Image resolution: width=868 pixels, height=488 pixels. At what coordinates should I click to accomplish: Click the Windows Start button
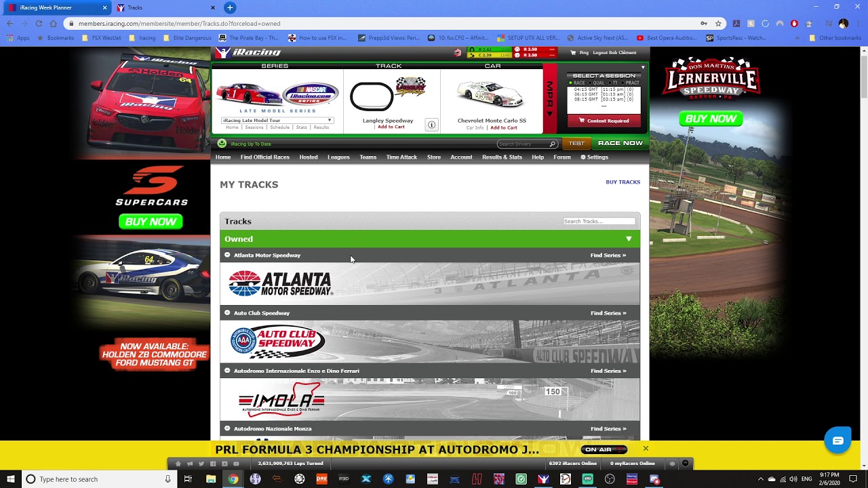(x=10, y=479)
